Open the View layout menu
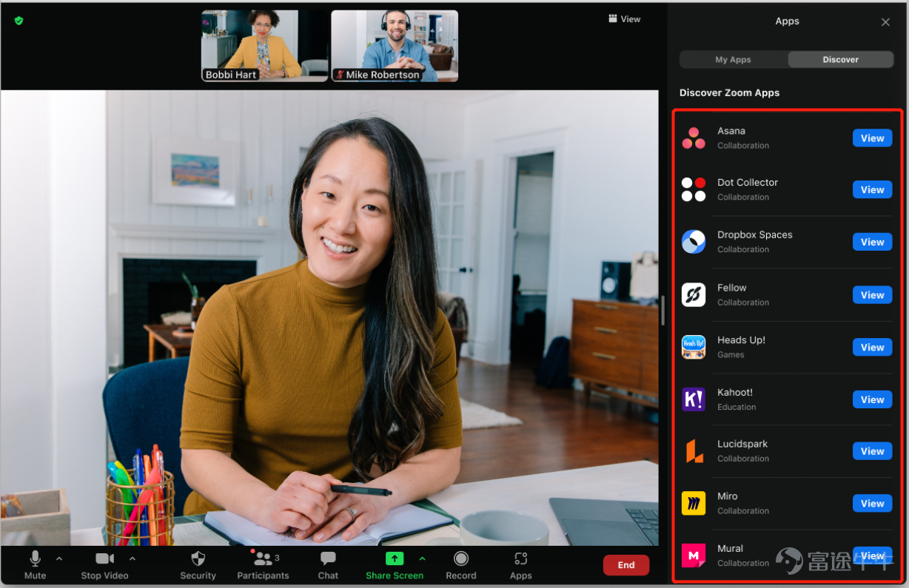This screenshot has width=909, height=588. click(624, 19)
